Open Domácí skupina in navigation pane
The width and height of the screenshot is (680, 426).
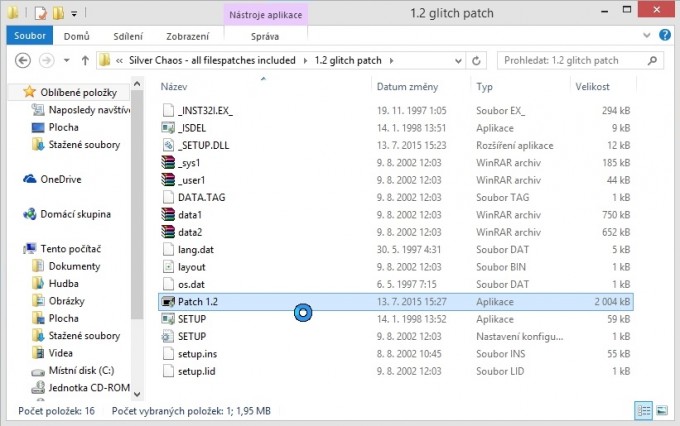(75, 214)
